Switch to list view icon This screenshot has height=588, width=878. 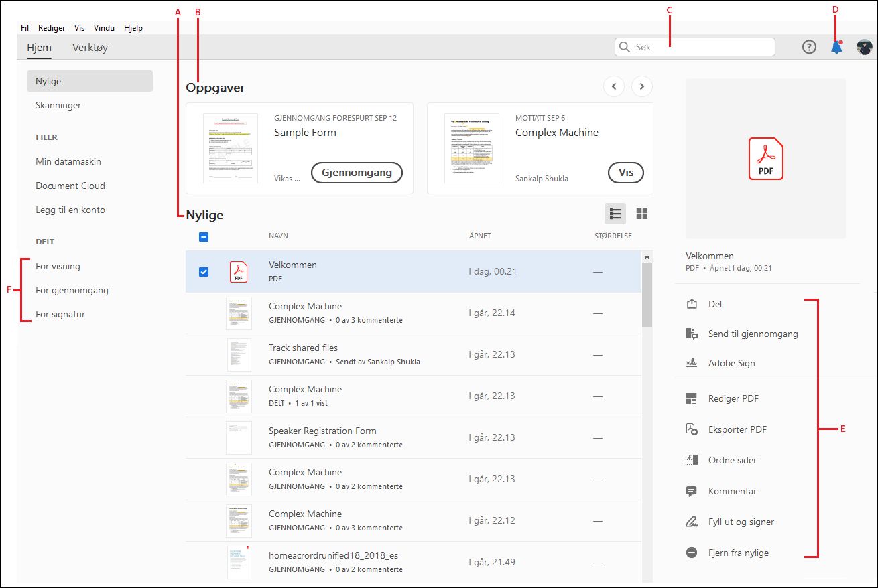point(615,214)
